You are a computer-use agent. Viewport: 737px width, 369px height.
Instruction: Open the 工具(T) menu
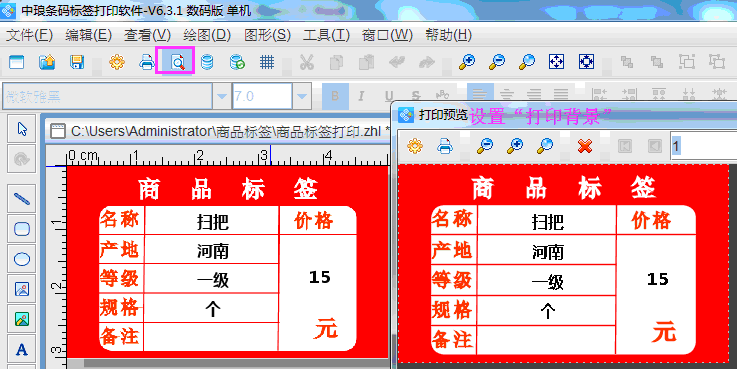327,35
